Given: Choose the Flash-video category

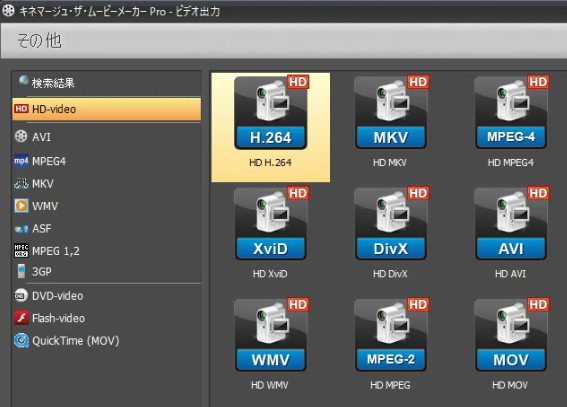Looking at the screenshot, I should [107, 318].
